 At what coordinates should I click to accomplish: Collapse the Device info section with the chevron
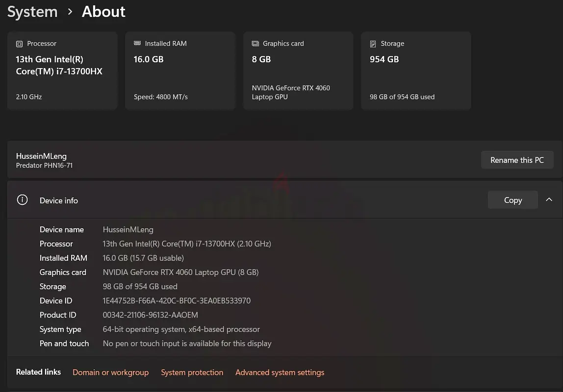pyautogui.click(x=549, y=200)
